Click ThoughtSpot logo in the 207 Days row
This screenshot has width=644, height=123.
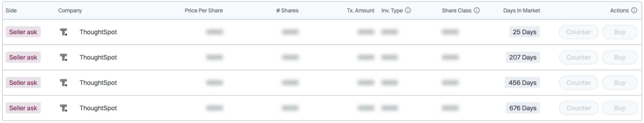coord(63,57)
